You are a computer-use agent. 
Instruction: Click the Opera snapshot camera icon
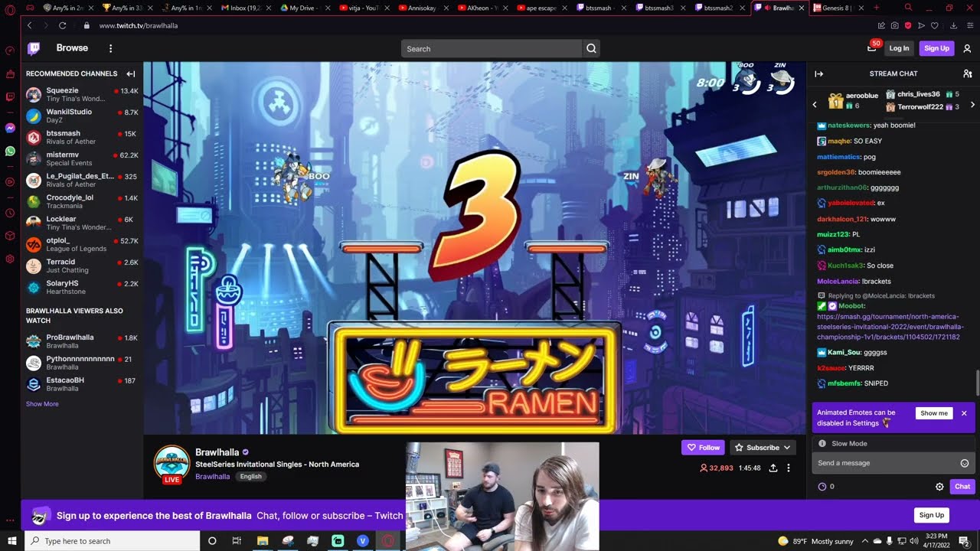894,25
